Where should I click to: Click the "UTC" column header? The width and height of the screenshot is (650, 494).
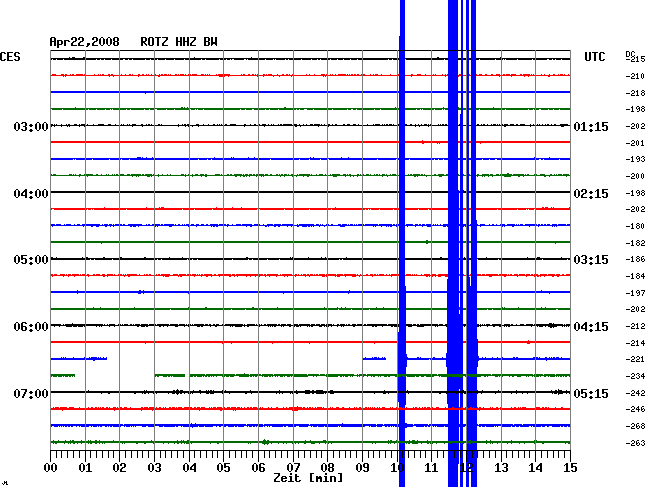pyautogui.click(x=594, y=57)
